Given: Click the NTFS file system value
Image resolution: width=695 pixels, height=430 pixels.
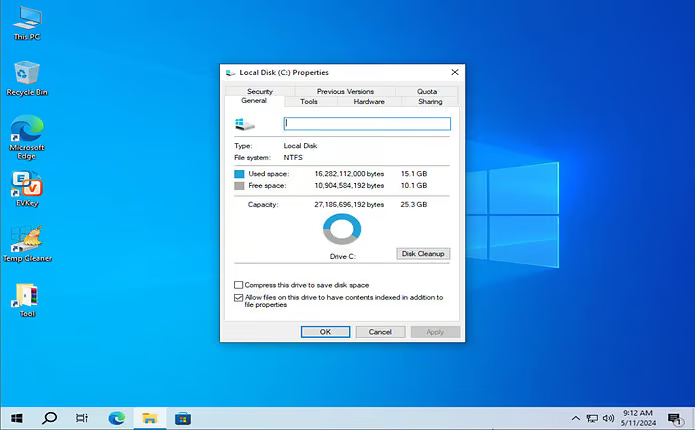Looking at the screenshot, I should [293, 158].
